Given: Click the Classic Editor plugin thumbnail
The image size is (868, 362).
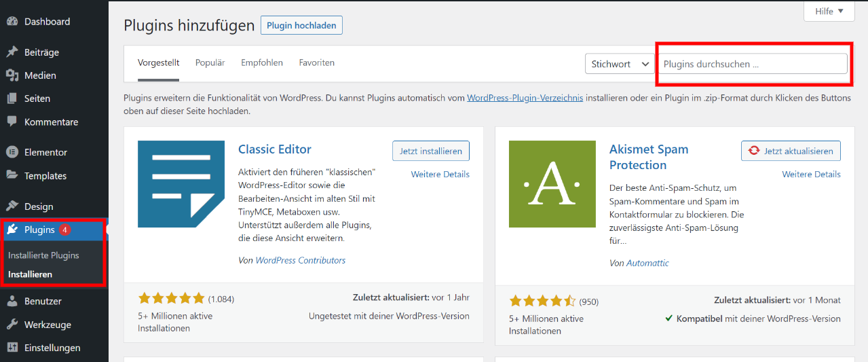Looking at the screenshot, I should 181,184.
